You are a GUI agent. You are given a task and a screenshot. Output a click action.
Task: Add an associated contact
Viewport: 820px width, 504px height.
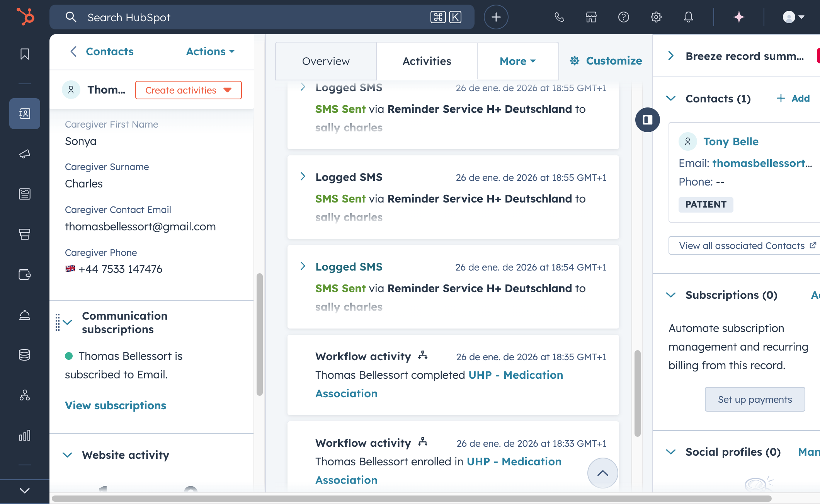tap(793, 98)
